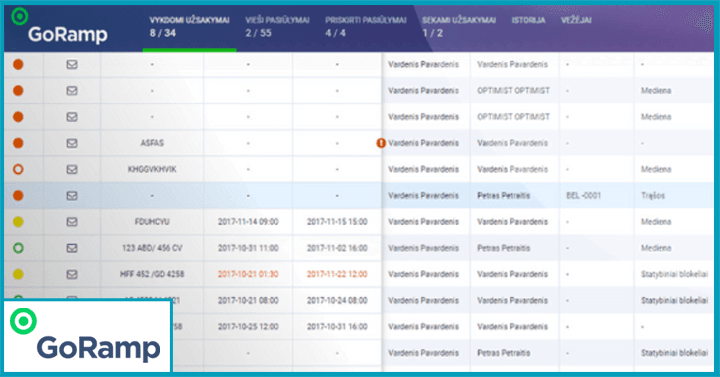Click OPTIMIST OPTIMIST in second row
720x377 pixels.
tap(513, 90)
